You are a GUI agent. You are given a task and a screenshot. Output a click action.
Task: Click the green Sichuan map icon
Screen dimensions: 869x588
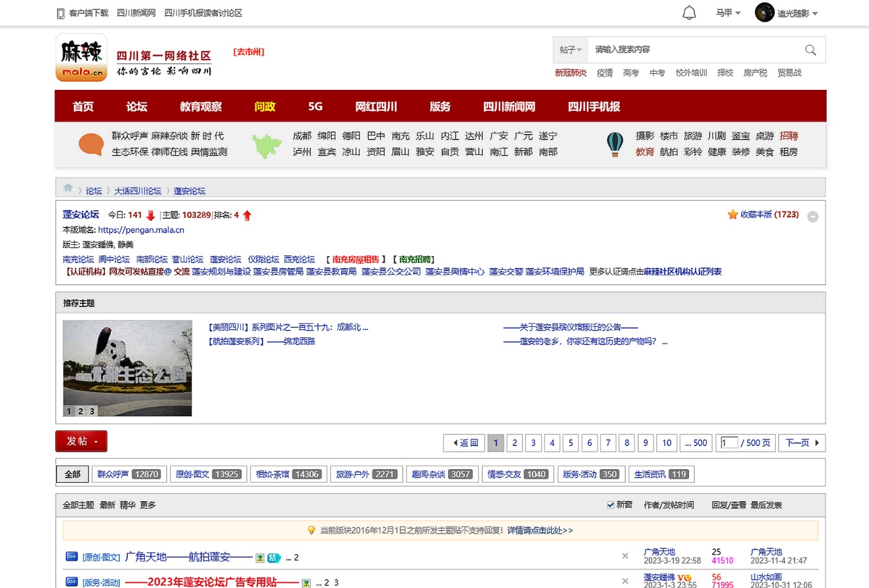[x=267, y=146]
